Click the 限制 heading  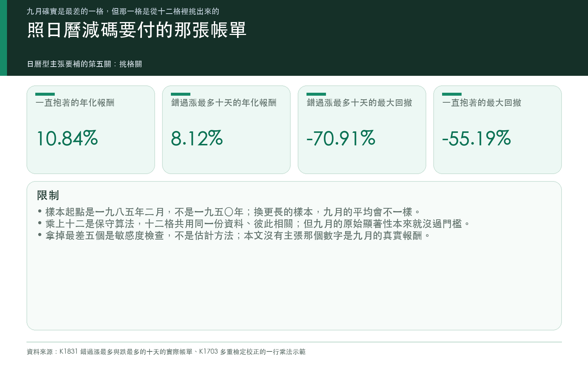point(48,195)
